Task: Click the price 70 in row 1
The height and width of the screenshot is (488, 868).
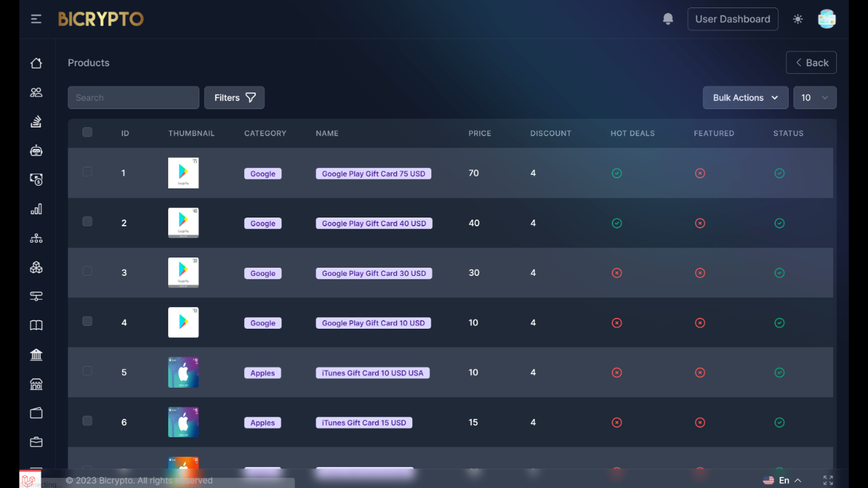Action: click(x=473, y=174)
